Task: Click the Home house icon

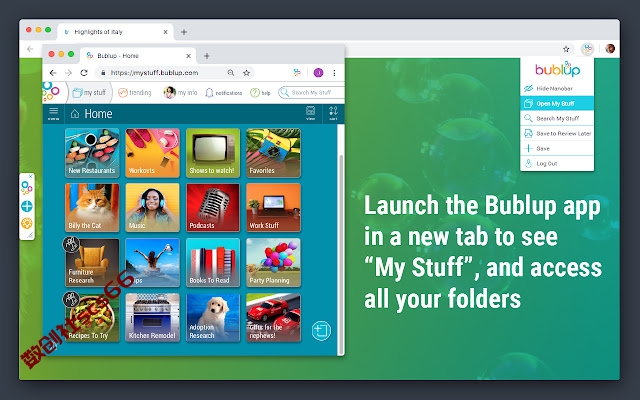Action: (x=75, y=113)
